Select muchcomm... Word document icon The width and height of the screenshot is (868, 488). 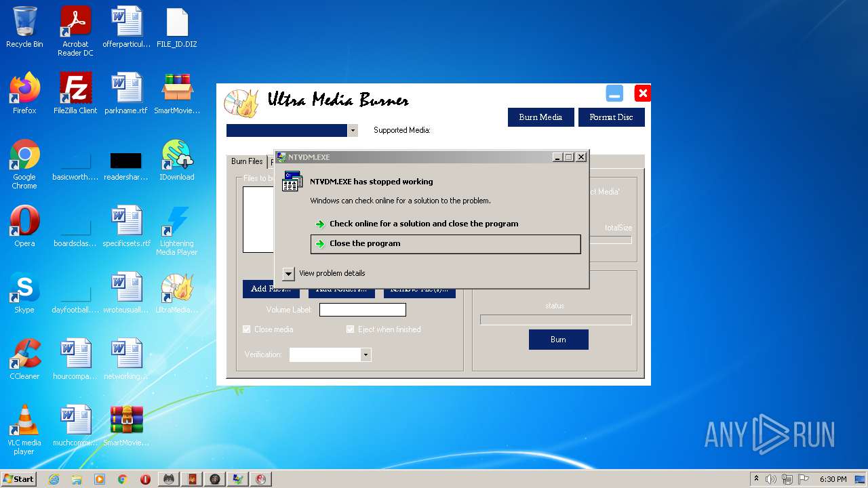[75, 426]
